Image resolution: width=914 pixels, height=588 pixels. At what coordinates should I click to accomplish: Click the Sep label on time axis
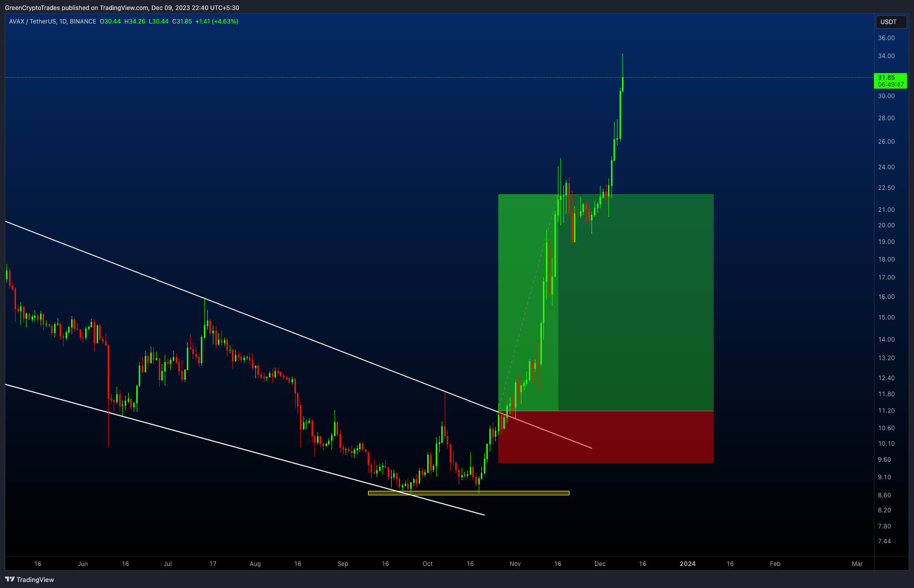(x=343, y=564)
